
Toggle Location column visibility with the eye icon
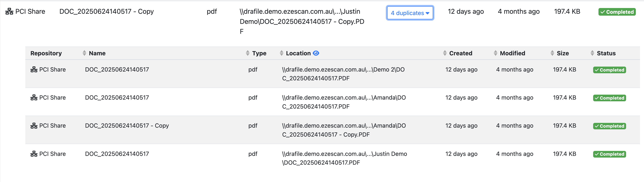tap(316, 53)
